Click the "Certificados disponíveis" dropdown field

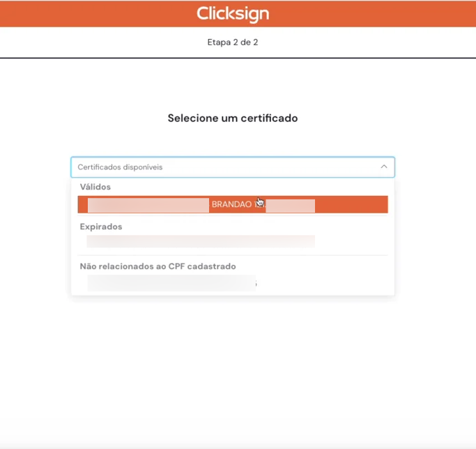(223, 167)
